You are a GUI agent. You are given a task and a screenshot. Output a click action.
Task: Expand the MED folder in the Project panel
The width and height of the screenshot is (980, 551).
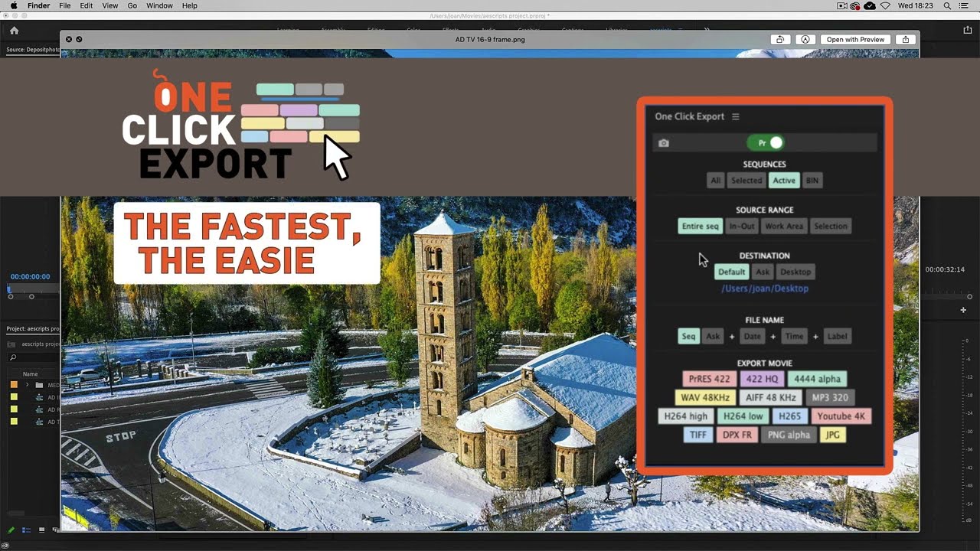28,385
